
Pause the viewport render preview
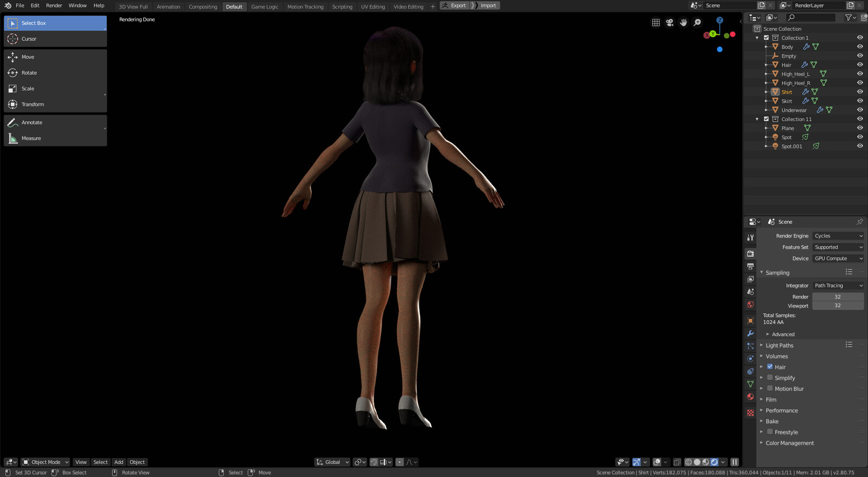pos(735,462)
